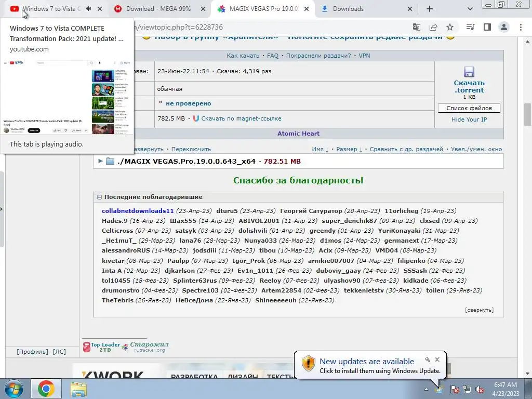Click Скачать по magnet-ссылке link
This screenshot has height=399, width=532.
[241, 118]
